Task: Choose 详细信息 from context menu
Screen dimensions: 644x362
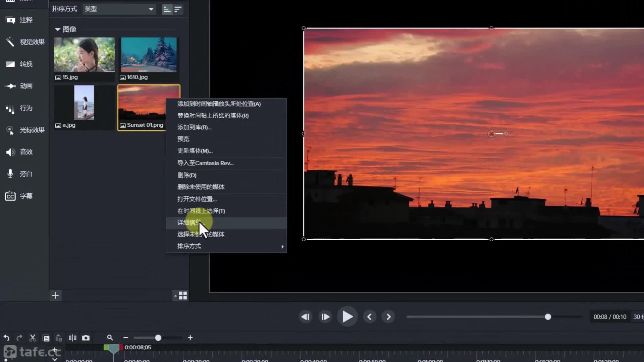Action: (x=226, y=223)
